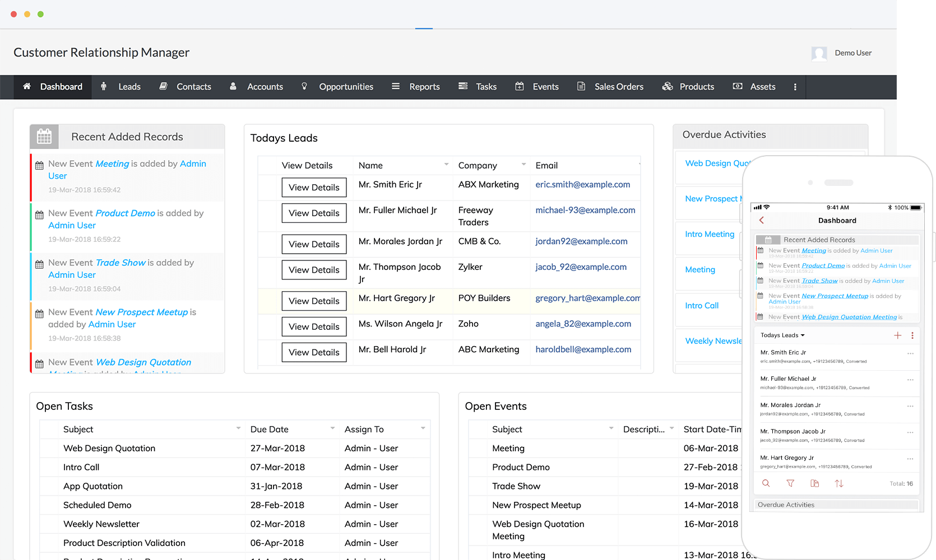Click View Details for Mr. Hart Gregory Jr
936x560 pixels.
tap(314, 301)
